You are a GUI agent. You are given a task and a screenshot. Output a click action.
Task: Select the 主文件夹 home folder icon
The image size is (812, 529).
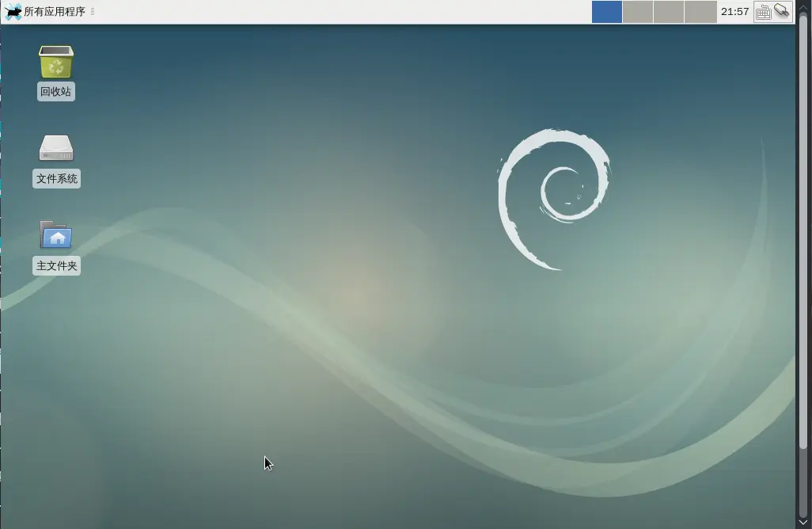point(56,234)
